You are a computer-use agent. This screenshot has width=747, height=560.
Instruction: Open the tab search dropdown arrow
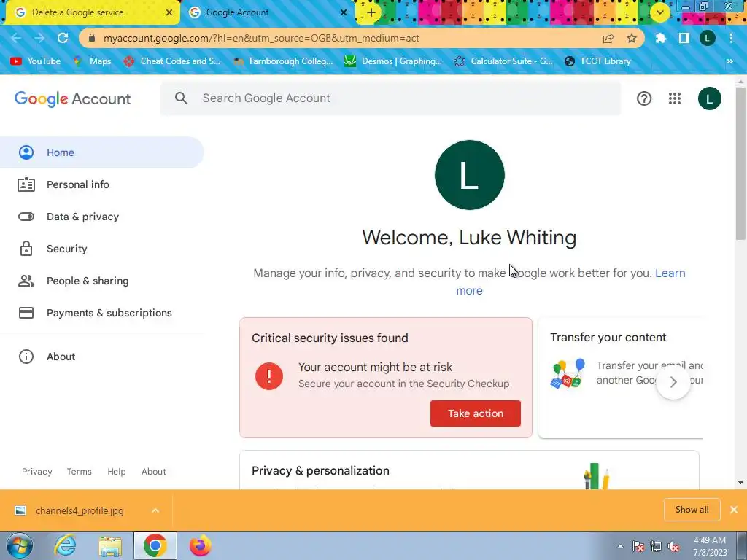click(x=659, y=12)
